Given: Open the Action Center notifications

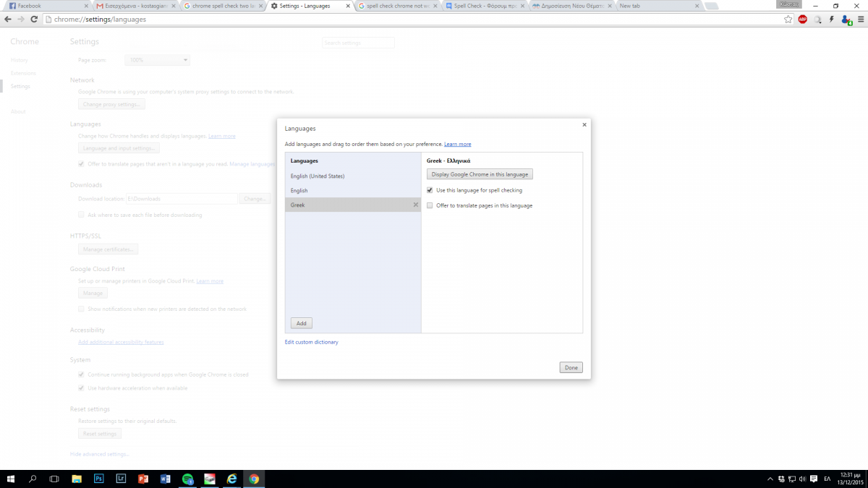Looking at the screenshot, I should click(815, 479).
